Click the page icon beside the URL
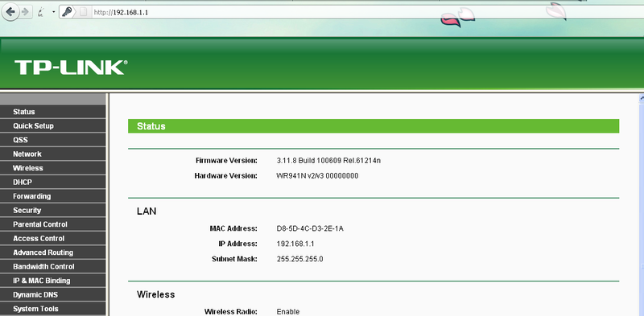Image resolution: width=644 pixels, height=316 pixels. tap(84, 12)
